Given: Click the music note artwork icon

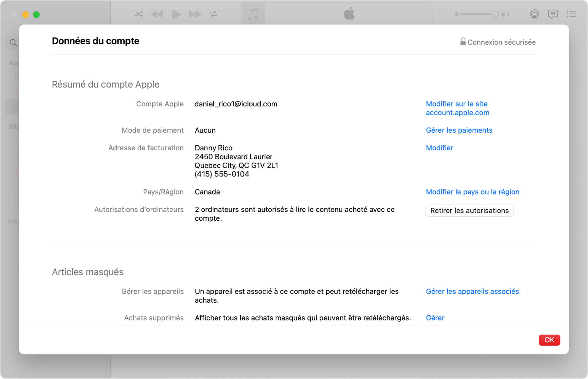Looking at the screenshot, I should [x=253, y=14].
